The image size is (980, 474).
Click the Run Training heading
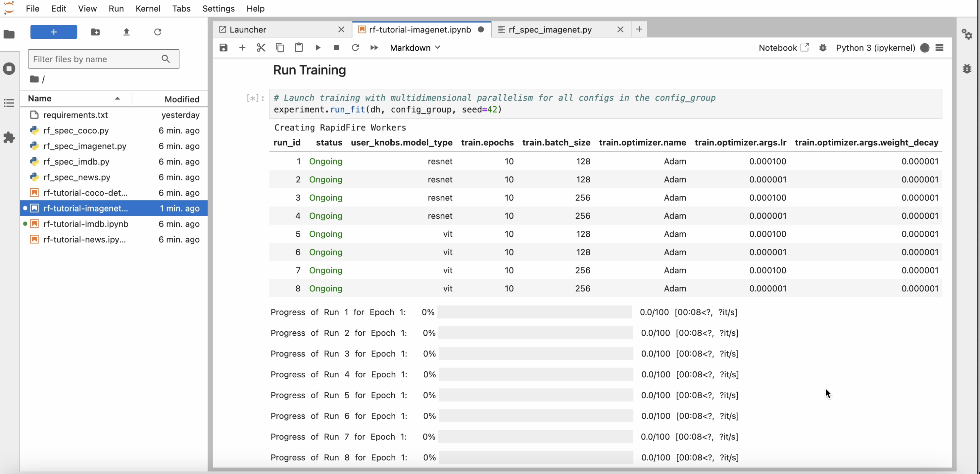tap(309, 70)
